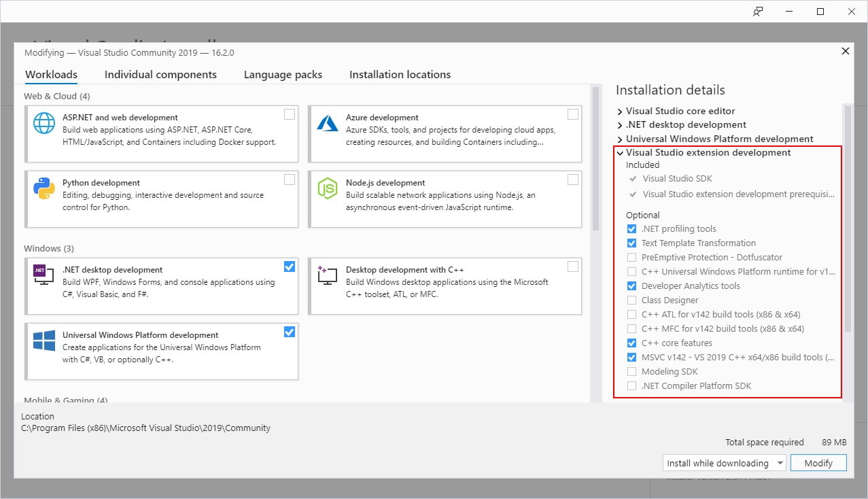Switch to the Individual components tab

click(x=160, y=74)
